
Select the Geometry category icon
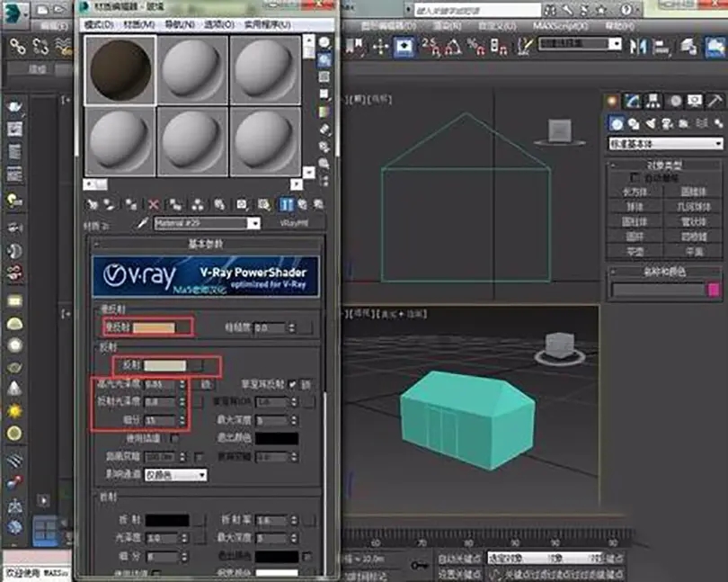pos(617,123)
